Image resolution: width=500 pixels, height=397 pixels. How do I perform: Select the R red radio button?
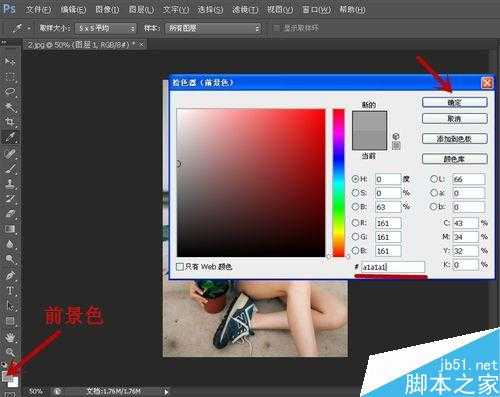coord(355,223)
